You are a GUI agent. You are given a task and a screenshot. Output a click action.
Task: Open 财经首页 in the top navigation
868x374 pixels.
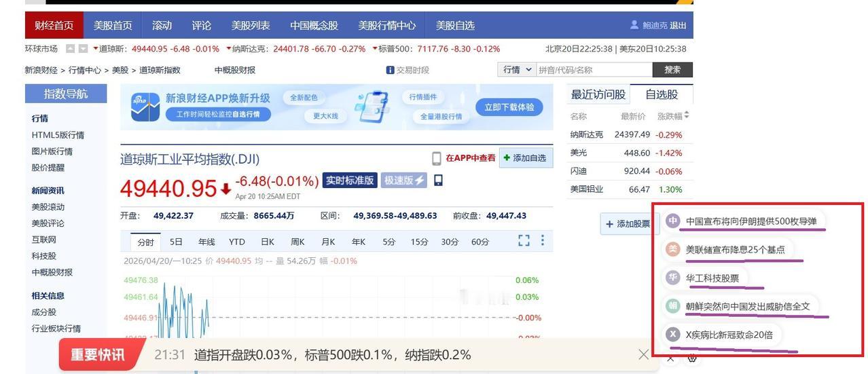click(x=54, y=25)
